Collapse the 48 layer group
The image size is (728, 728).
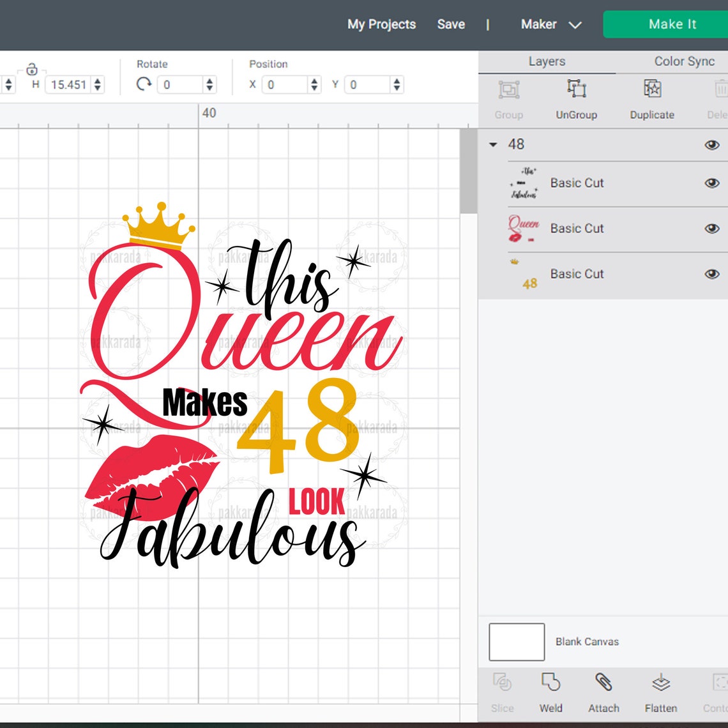pyautogui.click(x=492, y=144)
